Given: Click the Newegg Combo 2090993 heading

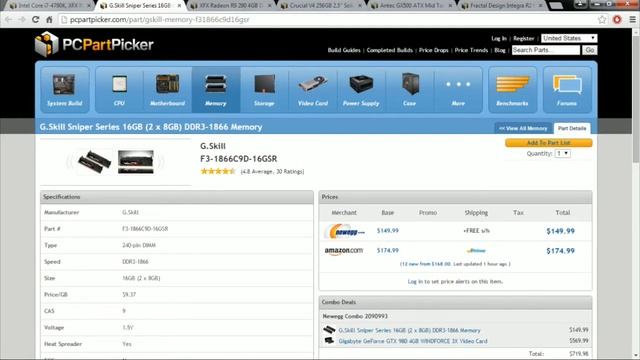Looking at the screenshot, I should click(x=355, y=316).
